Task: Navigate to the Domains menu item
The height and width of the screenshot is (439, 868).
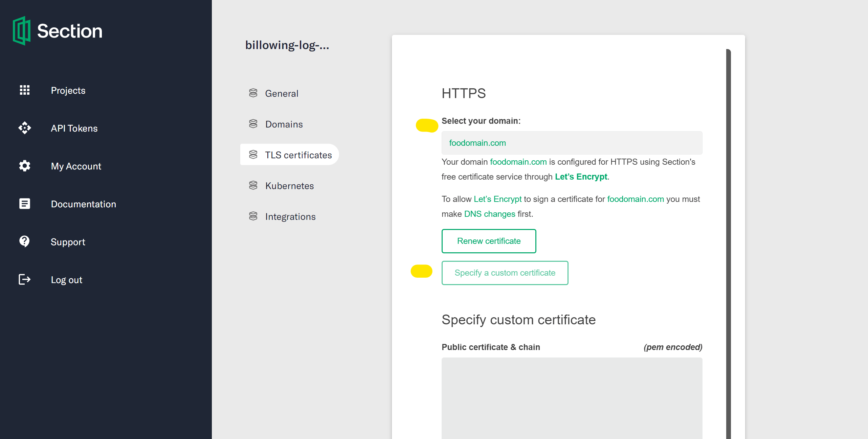Action: click(285, 124)
